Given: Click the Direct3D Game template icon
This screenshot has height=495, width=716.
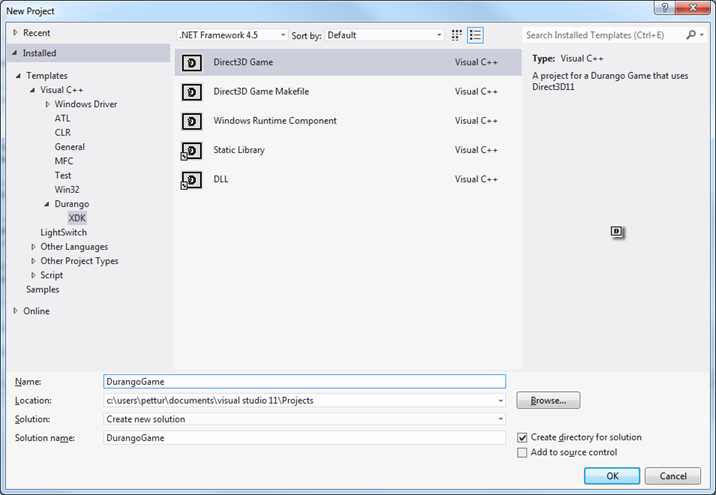Looking at the screenshot, I should pos(192,63).
